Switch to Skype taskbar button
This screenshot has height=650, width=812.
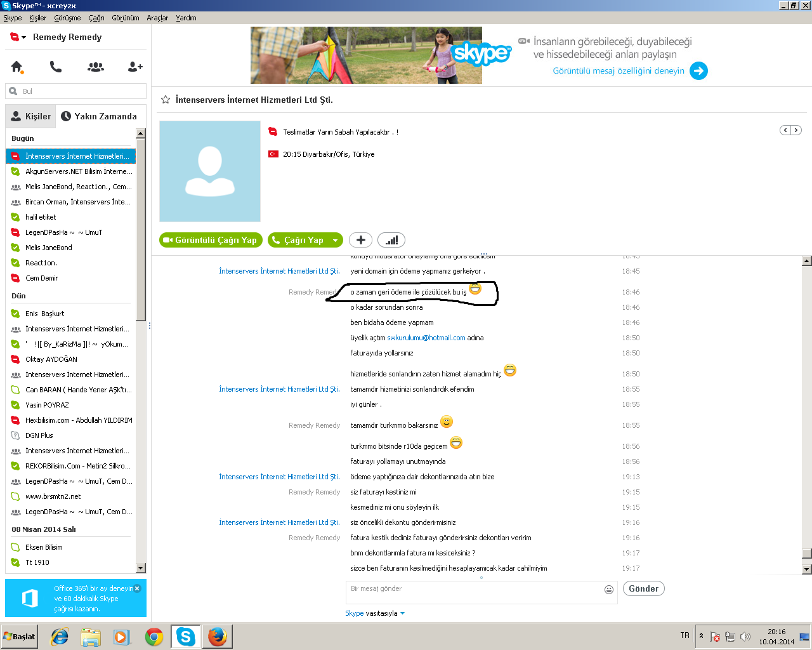click(186, 637)
